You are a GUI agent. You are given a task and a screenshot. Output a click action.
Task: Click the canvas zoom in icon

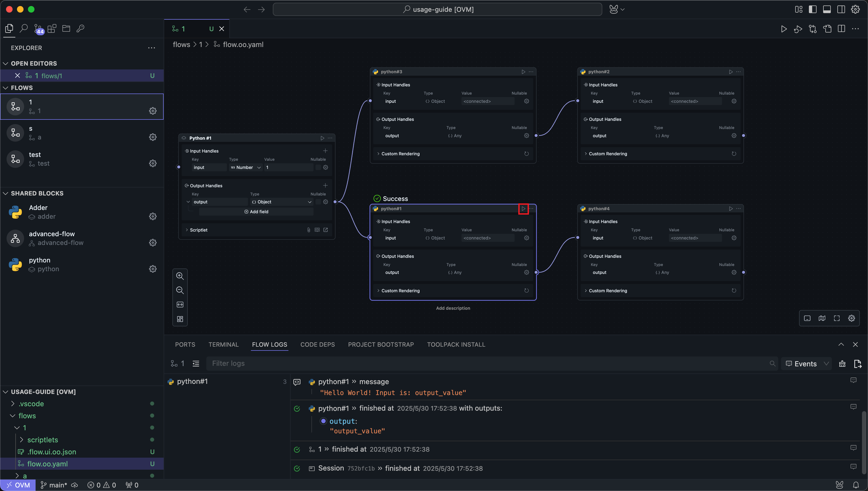pos(180,276)
